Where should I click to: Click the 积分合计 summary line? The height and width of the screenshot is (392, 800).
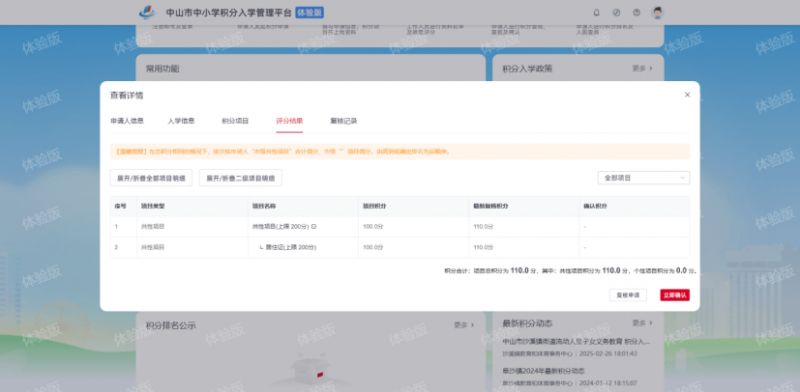point(570,271)
